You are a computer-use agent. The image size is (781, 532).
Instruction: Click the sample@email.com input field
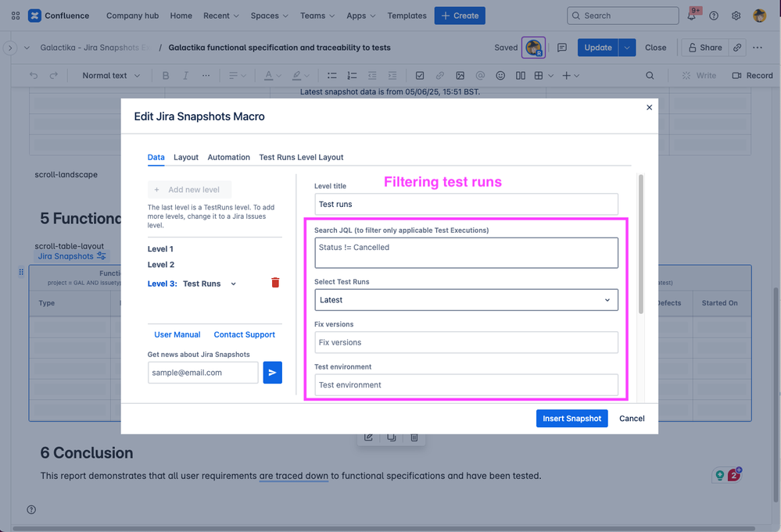[202, 373]
